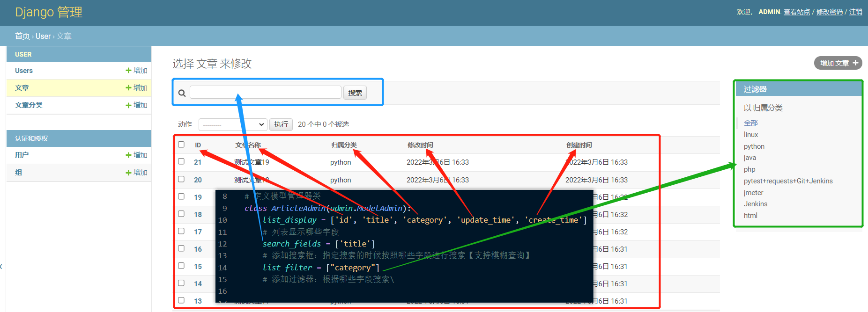This screenshot has width=868, height=312.
Task: Open article with ID 18
Action: point(198,215)
